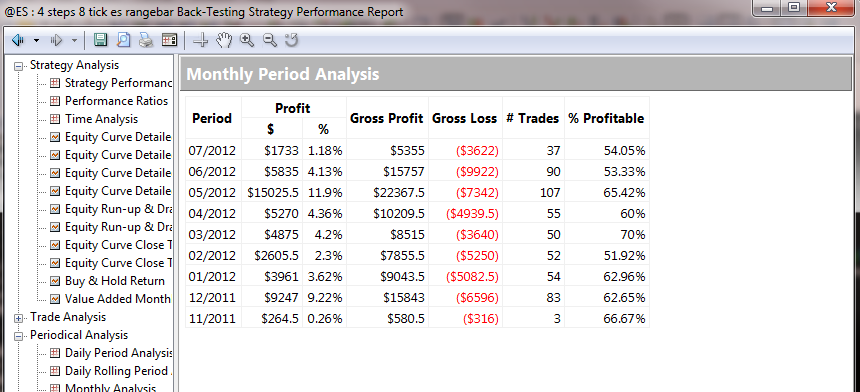This screenshot has width=860, height=392.
Task: Click the Zoom Out magnifier icon
Action: click(269, 39)
